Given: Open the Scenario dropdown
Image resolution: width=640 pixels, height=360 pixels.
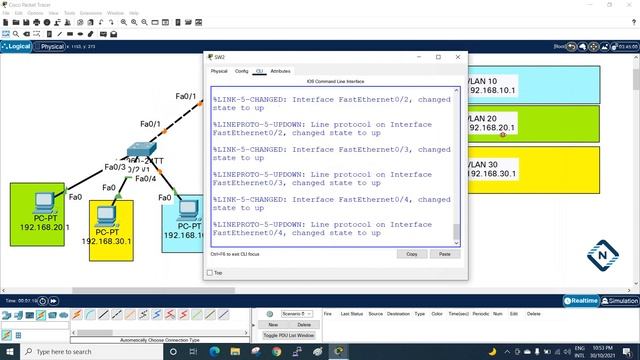Looking at the screenshot, I should tap(297, 314).
